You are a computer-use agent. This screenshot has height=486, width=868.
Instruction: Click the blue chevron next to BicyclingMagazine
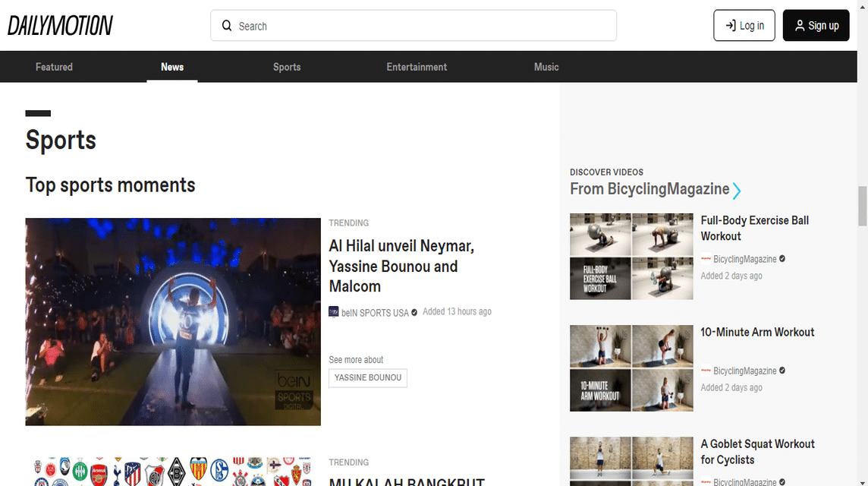(737, 191)
